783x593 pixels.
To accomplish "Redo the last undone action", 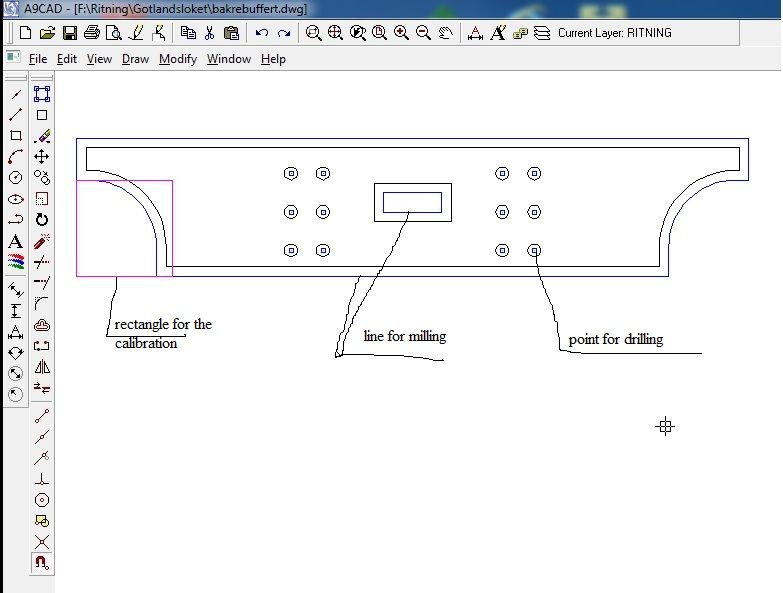I will point(284,33).
